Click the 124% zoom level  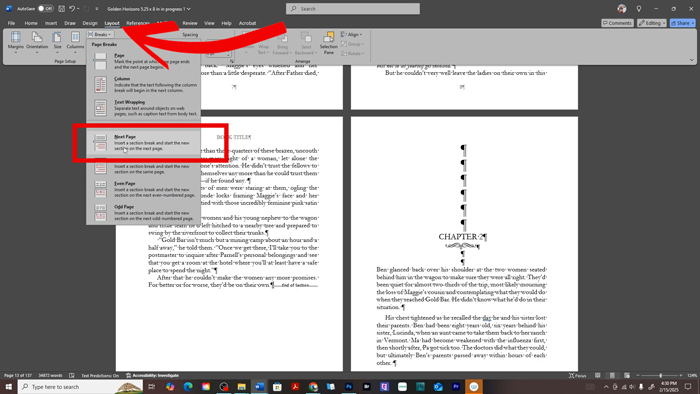[x=692, y=376]
